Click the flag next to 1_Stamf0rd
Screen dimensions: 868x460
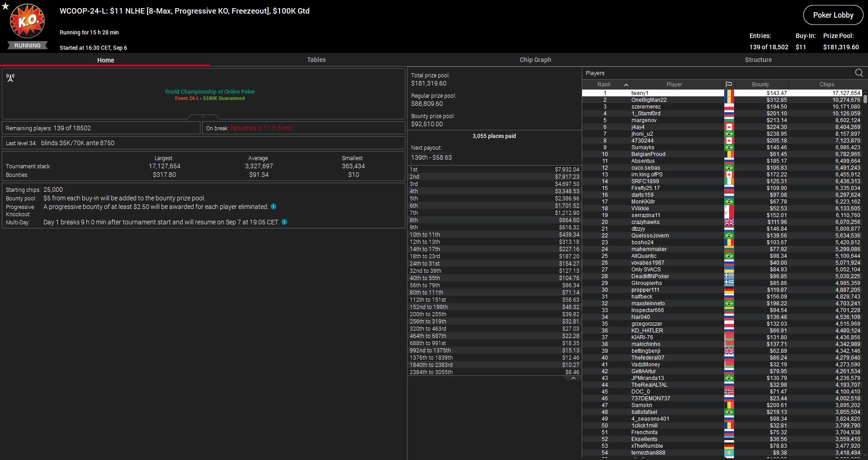tap(729, 114)
